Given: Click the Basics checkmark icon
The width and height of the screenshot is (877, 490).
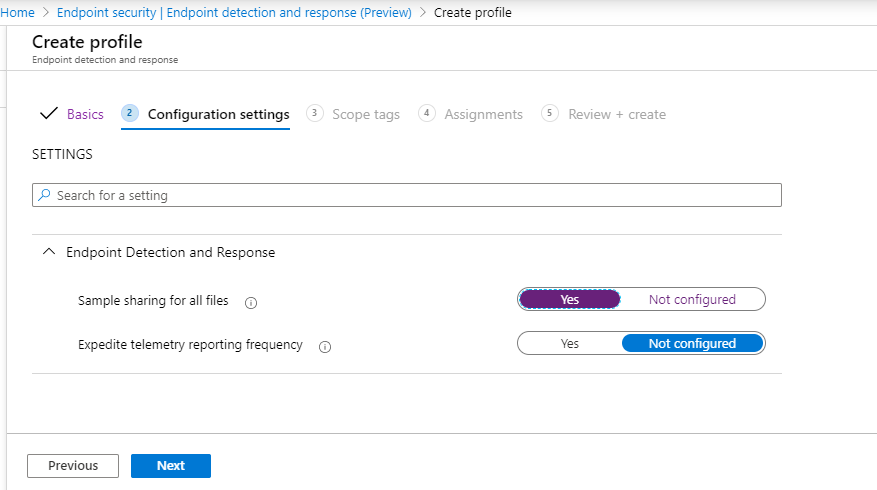Looking at the screenshot, I should [48, 114].
